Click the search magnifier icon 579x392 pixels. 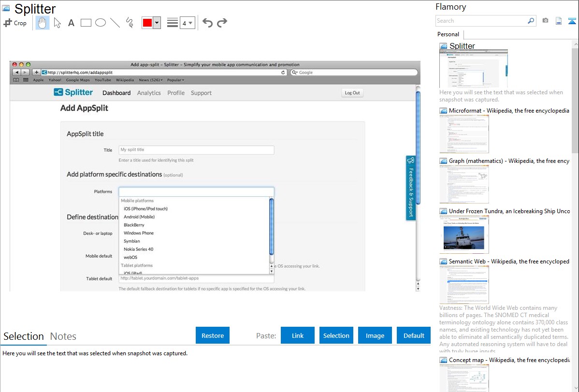pos(531,21)
